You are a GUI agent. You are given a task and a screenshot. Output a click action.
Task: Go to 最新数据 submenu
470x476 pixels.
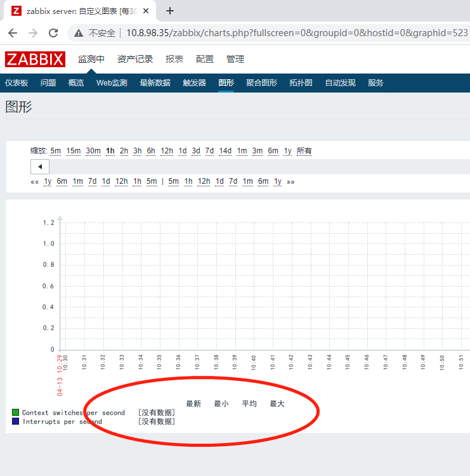(155, 83)
